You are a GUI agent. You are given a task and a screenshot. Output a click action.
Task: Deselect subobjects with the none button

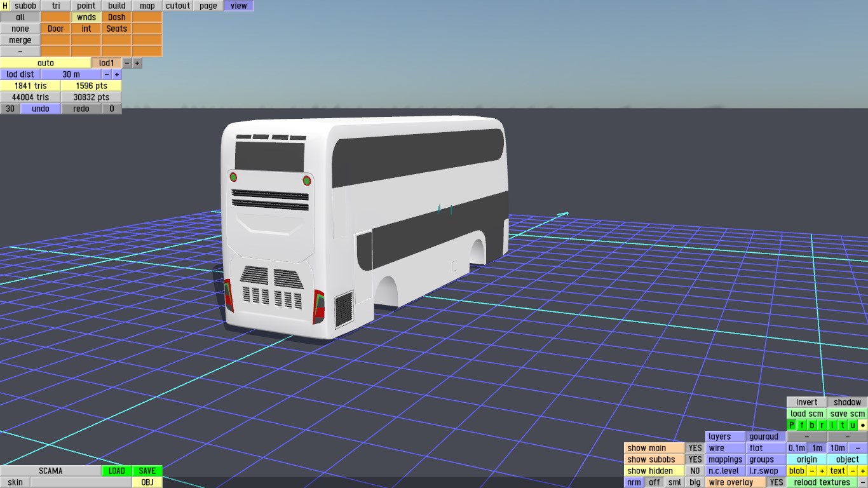(20, 29)
